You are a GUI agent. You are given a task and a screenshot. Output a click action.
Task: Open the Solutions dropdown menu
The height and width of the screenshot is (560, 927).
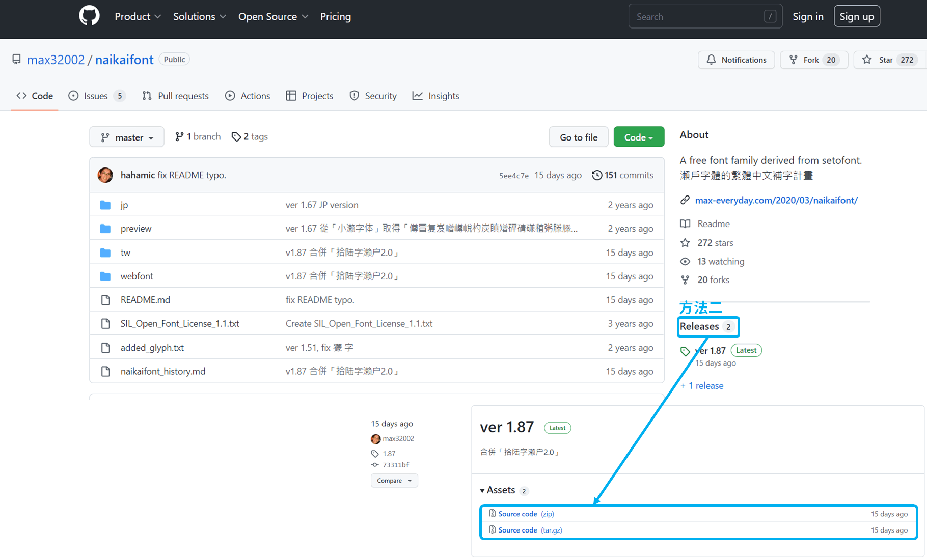click(x=199, y=17)
